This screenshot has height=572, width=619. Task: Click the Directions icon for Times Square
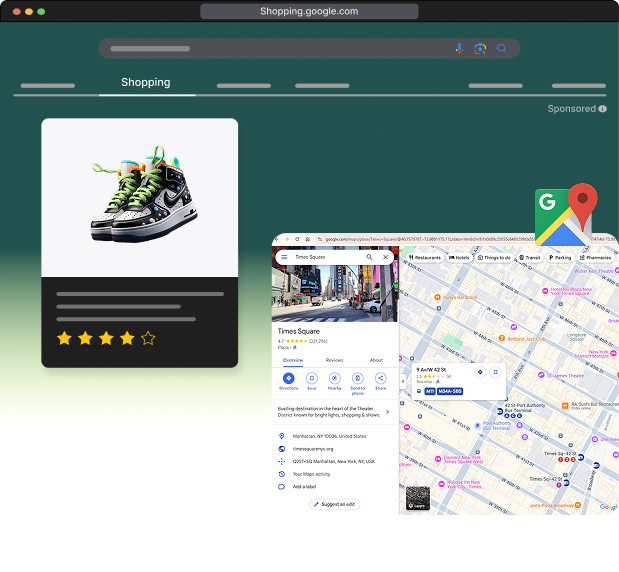(x=289, y=378)
